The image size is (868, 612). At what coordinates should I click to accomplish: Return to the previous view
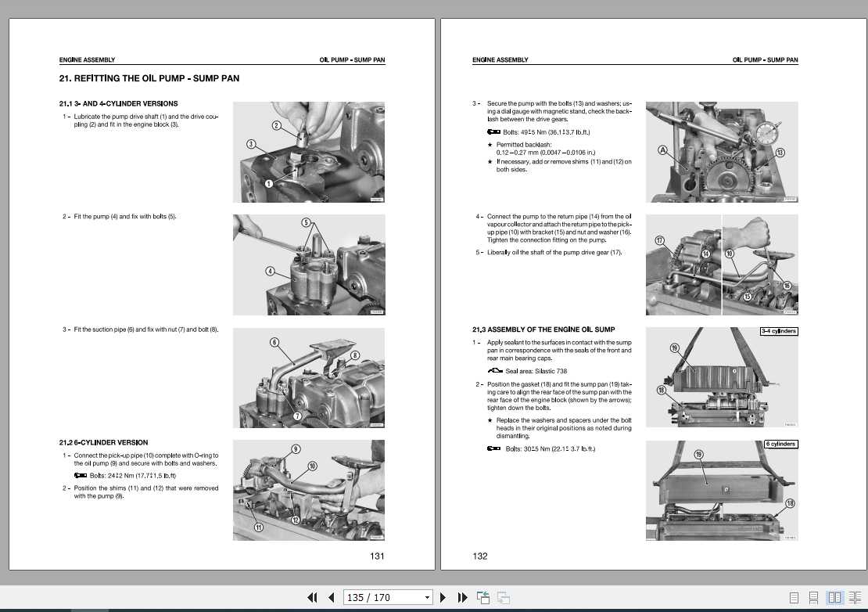tap(482, 596)
